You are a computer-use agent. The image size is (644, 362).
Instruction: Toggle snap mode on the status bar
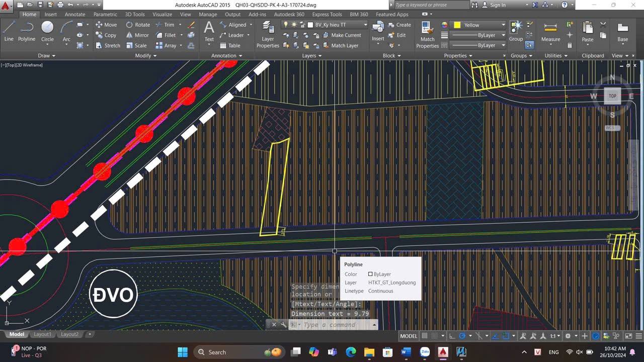[434, 336]
